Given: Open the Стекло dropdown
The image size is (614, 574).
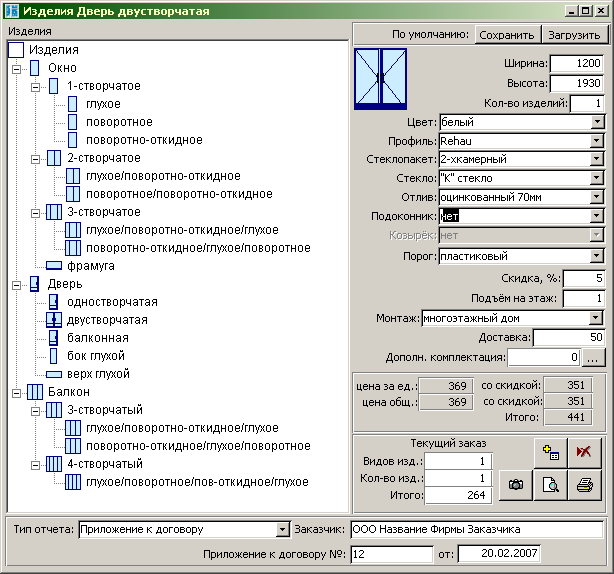Looking at the screenshot, I should [597, 178].
